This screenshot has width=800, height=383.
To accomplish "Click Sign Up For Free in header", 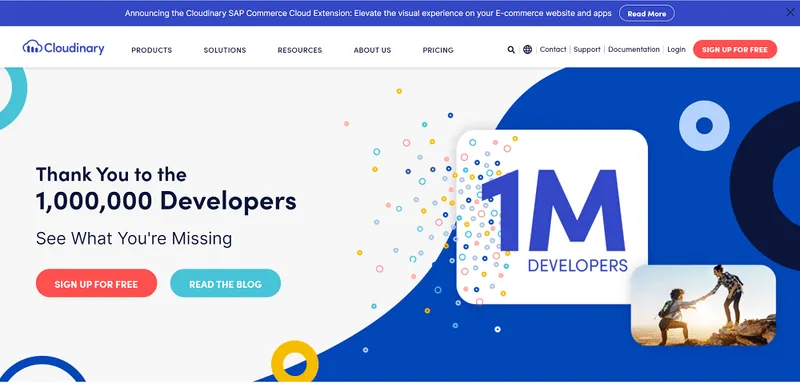I will 735,49.
